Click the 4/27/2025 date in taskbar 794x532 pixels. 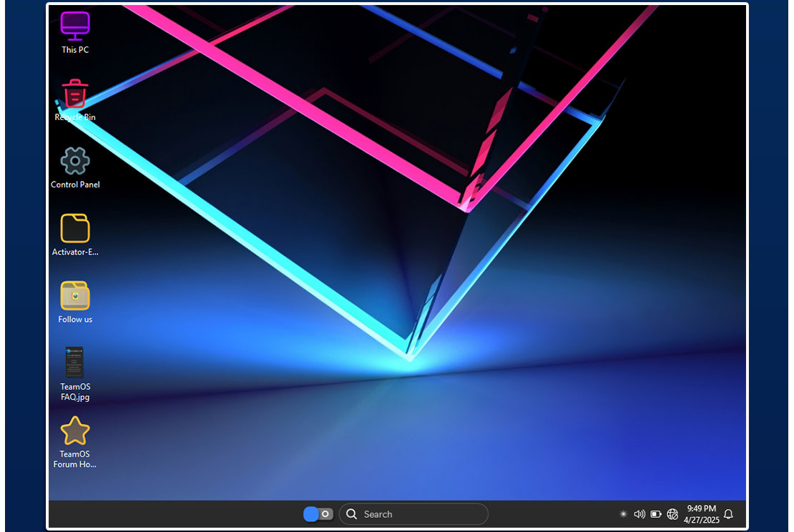(701, 520)
